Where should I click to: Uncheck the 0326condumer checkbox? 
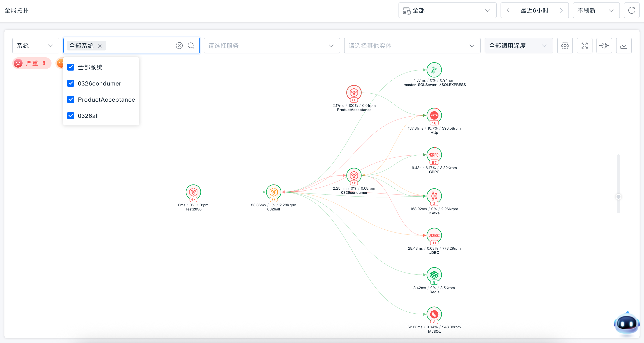(71, 84)
